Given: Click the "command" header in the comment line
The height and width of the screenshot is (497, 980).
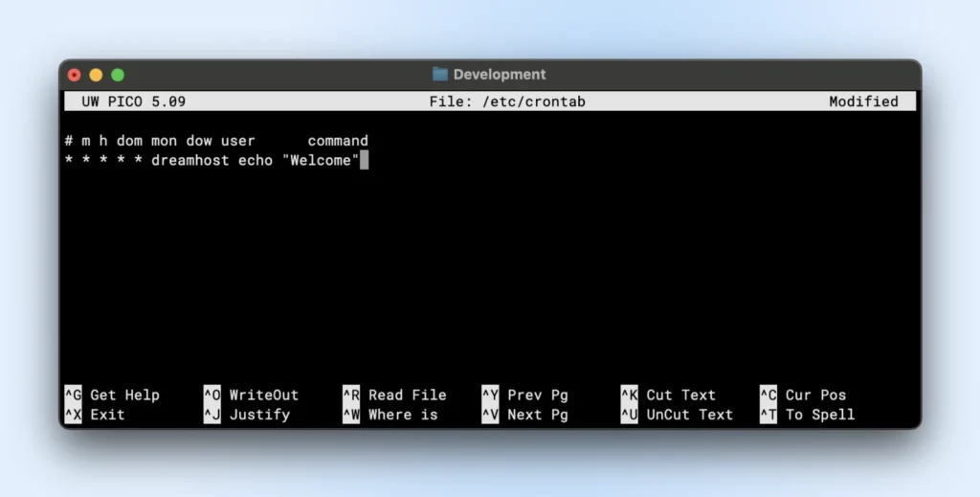Looking at the screenshot, I should (x=337, y=141).
